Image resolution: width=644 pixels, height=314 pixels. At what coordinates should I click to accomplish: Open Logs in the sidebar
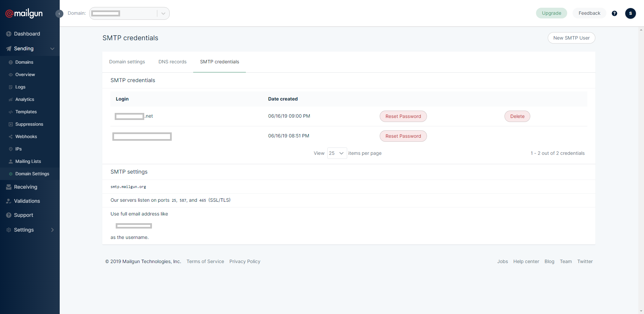click(20, 87)
